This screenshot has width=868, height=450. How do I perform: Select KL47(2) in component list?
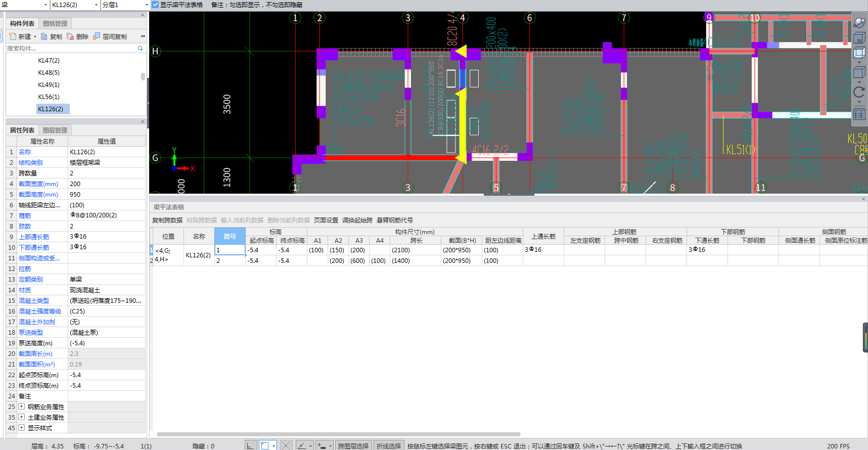[x=49, y=60]
